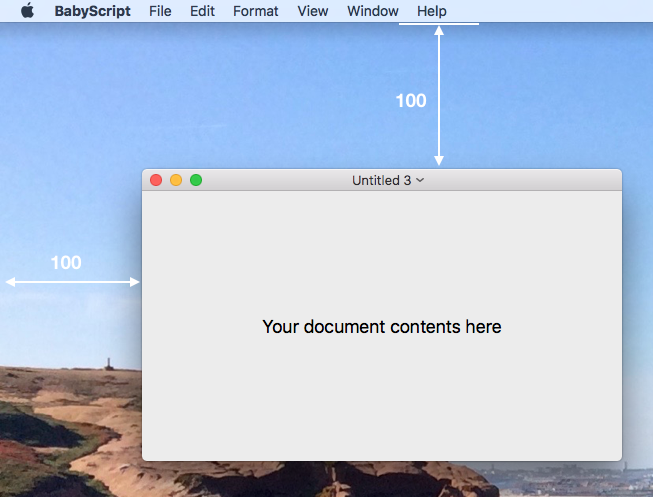This screenshot has height=497, width=653.
Task: Open the Window menu
Action: [x=372, y=11]
